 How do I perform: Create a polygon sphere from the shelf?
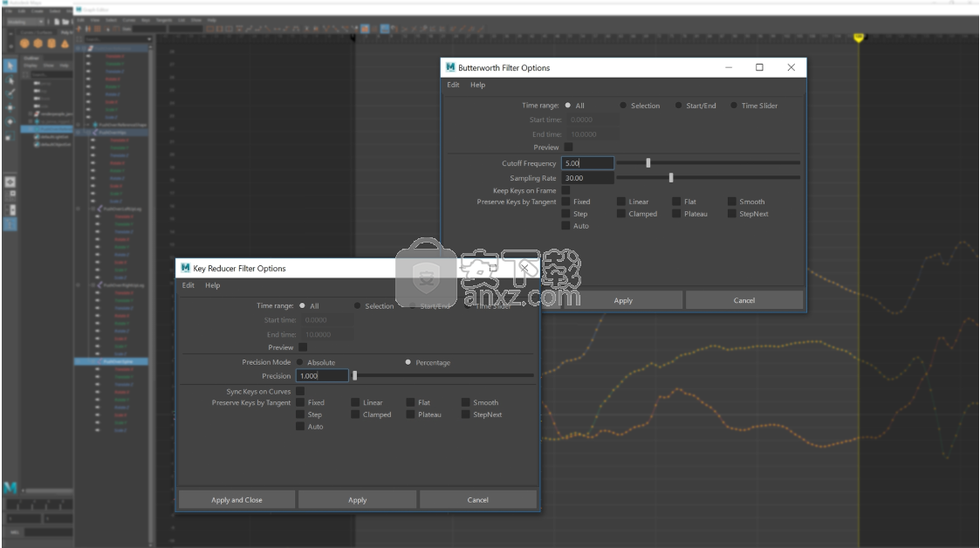tap(24, 44)
